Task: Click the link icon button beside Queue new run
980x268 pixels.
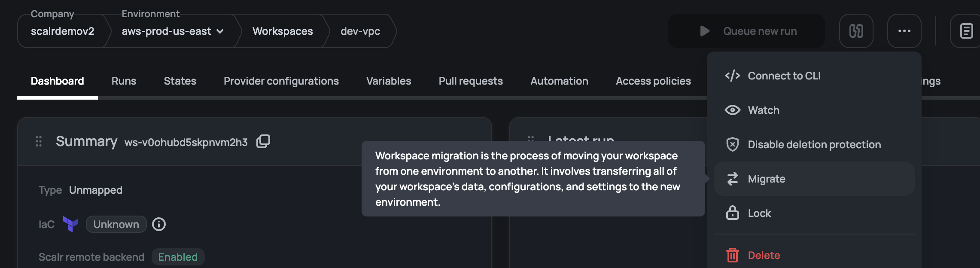Action: (x=856, y=31)
